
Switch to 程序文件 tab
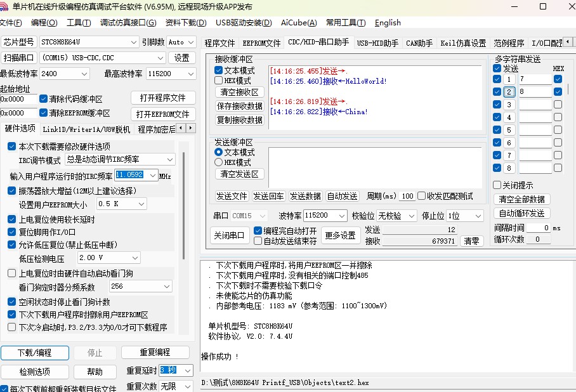coord(219,43)
